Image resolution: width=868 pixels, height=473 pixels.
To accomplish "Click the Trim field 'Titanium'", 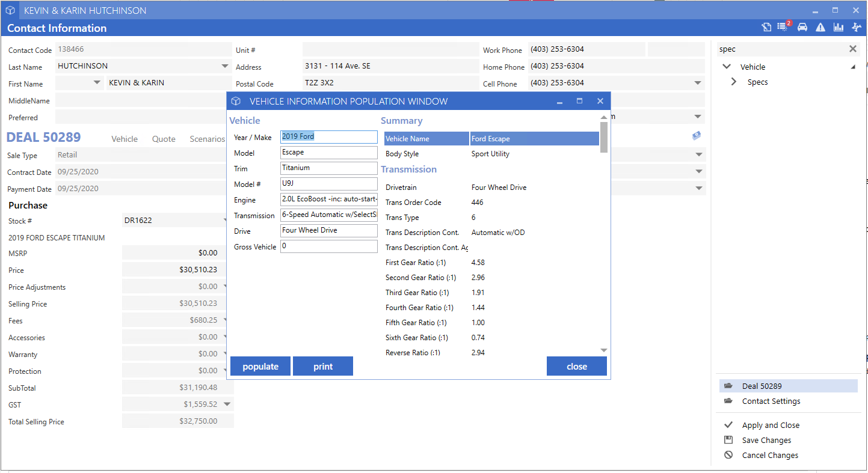I will click(x=329, y=168).
